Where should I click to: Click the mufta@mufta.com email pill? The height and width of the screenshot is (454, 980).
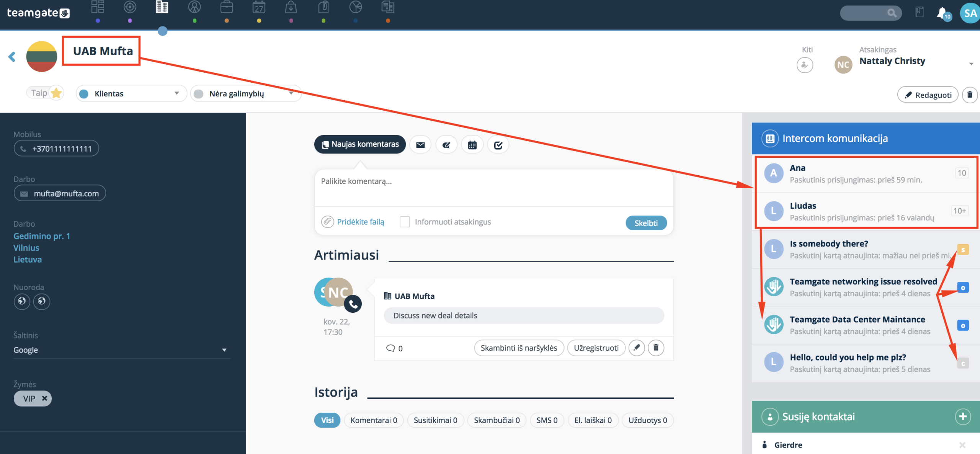[60, 193]
